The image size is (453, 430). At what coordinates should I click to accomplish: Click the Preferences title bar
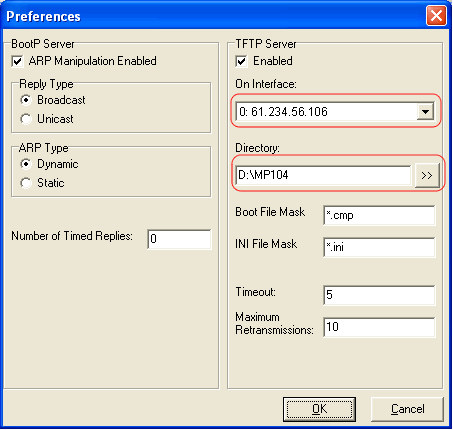click(213, 16)
